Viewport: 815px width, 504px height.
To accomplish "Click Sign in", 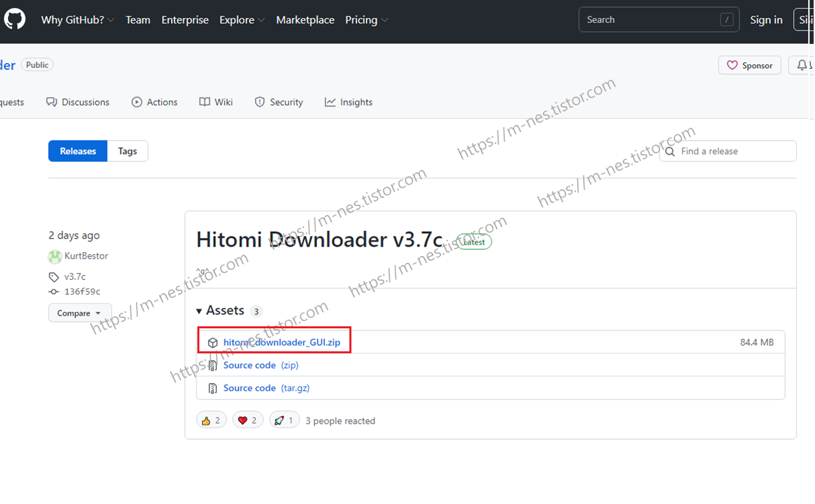I will click(766, 20).
